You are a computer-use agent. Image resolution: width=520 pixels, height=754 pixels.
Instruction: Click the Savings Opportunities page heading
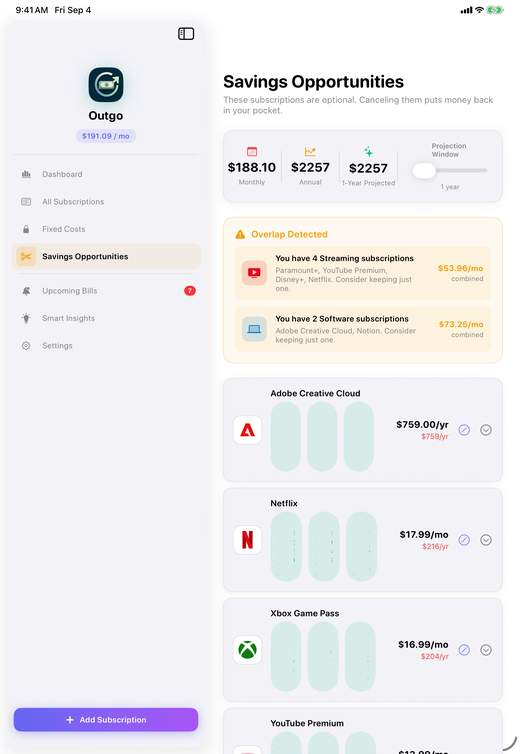[313, 82]
